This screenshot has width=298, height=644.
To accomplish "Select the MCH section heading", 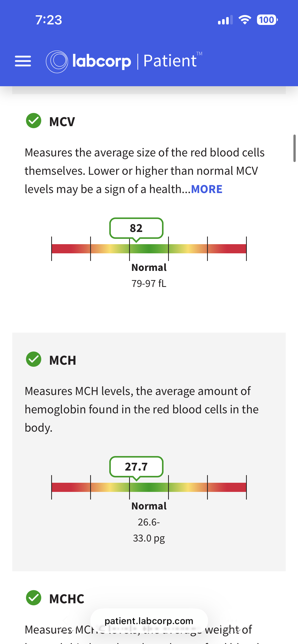I will pyautogui.click(x=63, y=360).
